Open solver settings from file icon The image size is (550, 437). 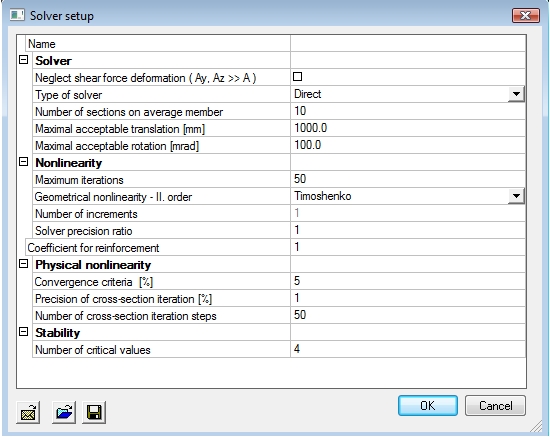point(64,412)
